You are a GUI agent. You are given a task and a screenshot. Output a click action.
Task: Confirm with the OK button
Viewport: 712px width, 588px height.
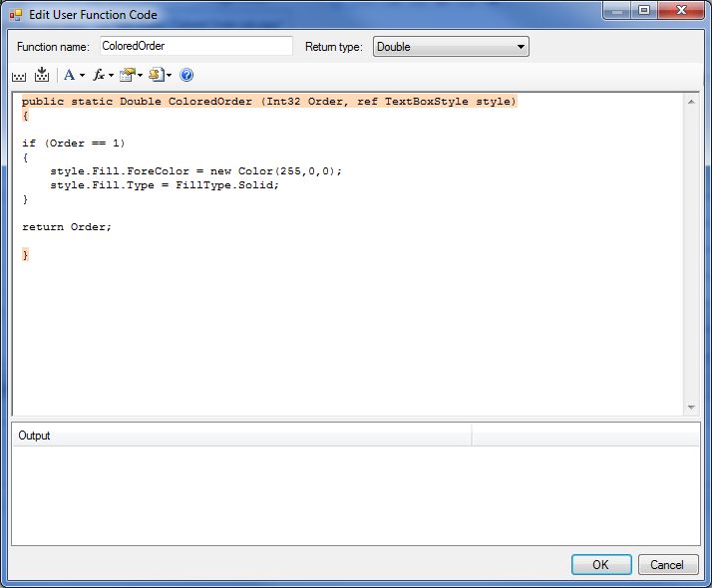click(601, 564)
